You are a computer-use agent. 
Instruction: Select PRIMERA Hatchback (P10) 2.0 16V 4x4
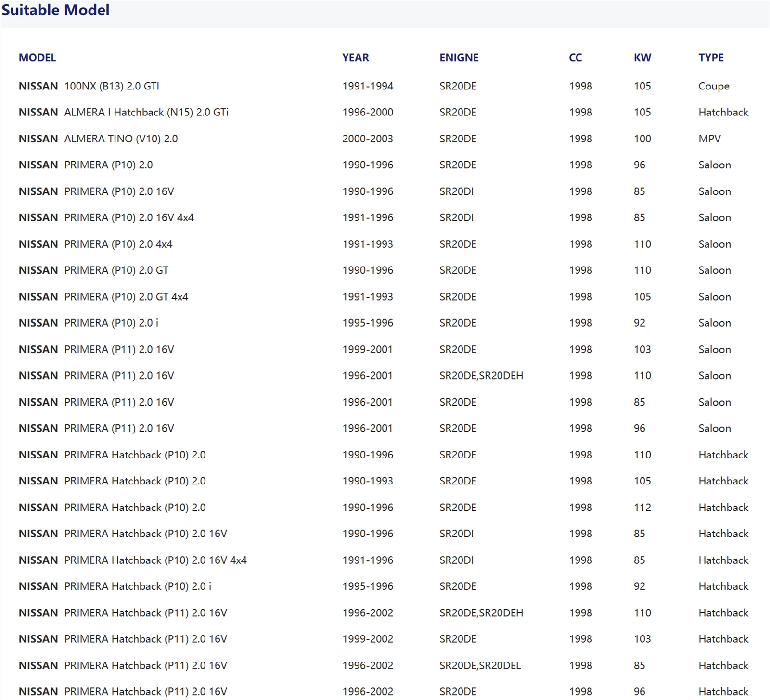[155, 560]
